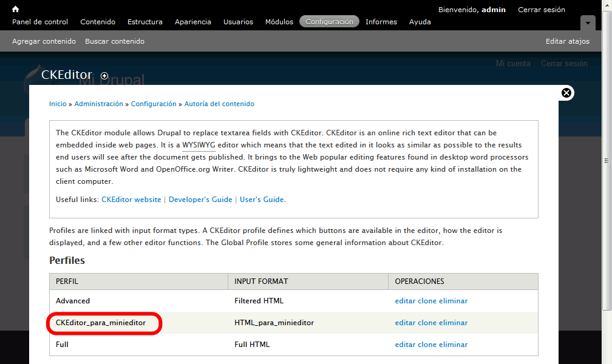Open the Estructura admin menu
612x364 pixels.
click(145, 22)
